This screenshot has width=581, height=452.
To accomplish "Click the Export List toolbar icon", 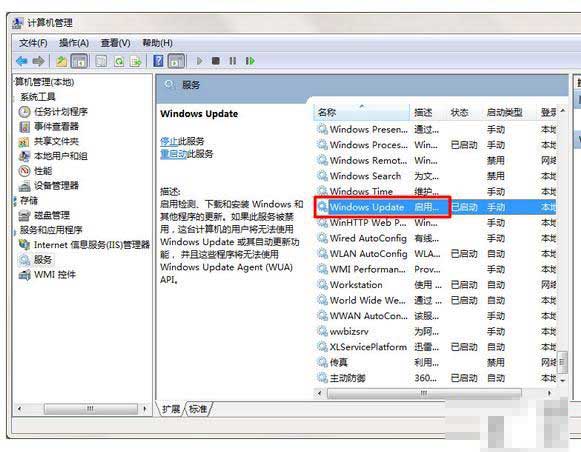I will (136, 61).
